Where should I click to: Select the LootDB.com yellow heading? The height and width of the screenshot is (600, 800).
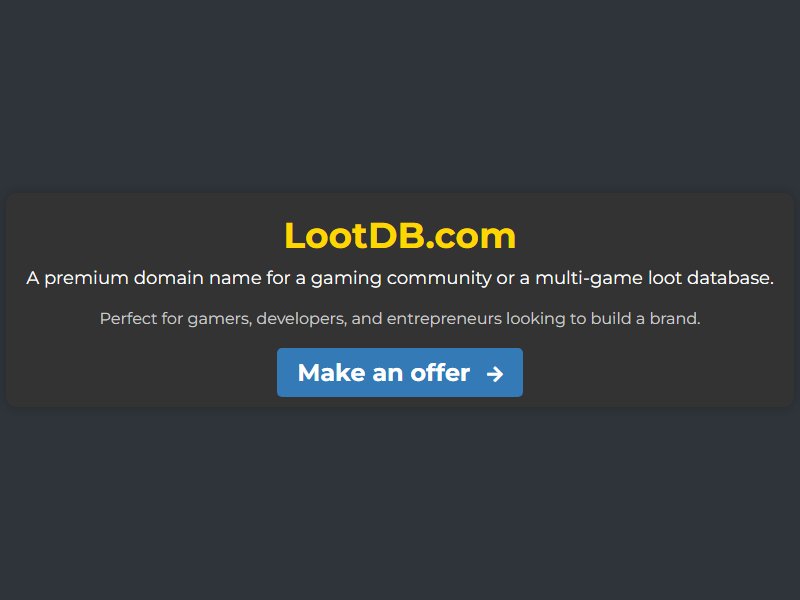(400, 236)
